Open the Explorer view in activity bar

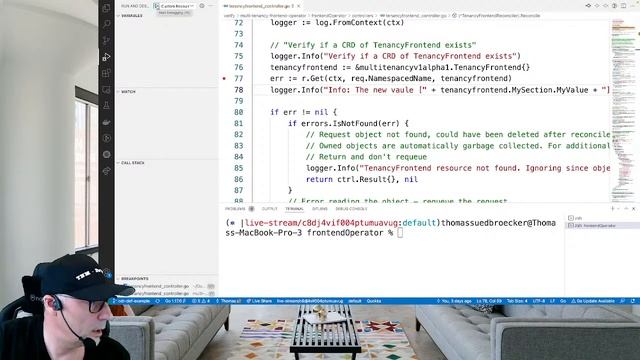point(107,8)
